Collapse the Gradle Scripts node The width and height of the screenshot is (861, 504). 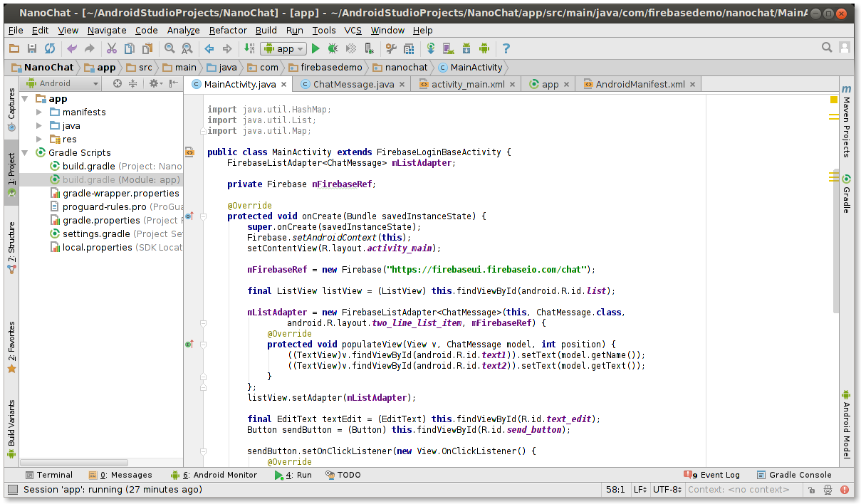pyautogui.click(x=25, y=153)
